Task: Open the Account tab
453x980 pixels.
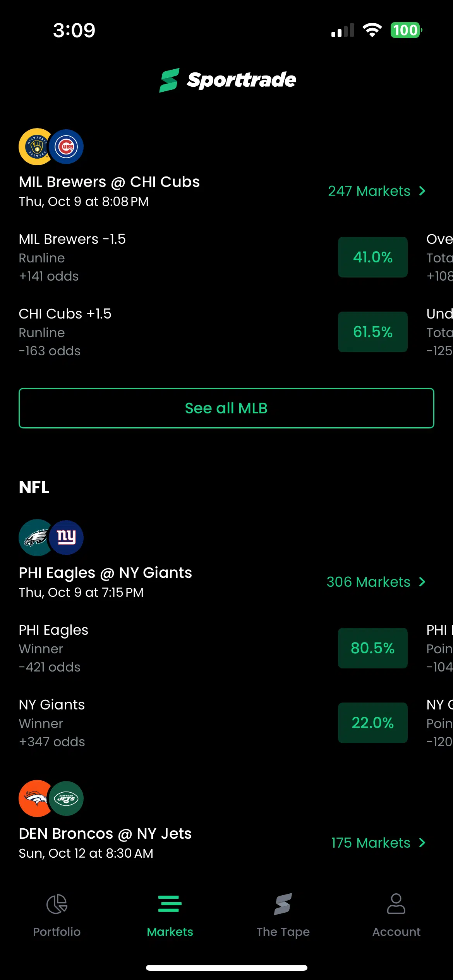Action: click(x=396, y=913)
